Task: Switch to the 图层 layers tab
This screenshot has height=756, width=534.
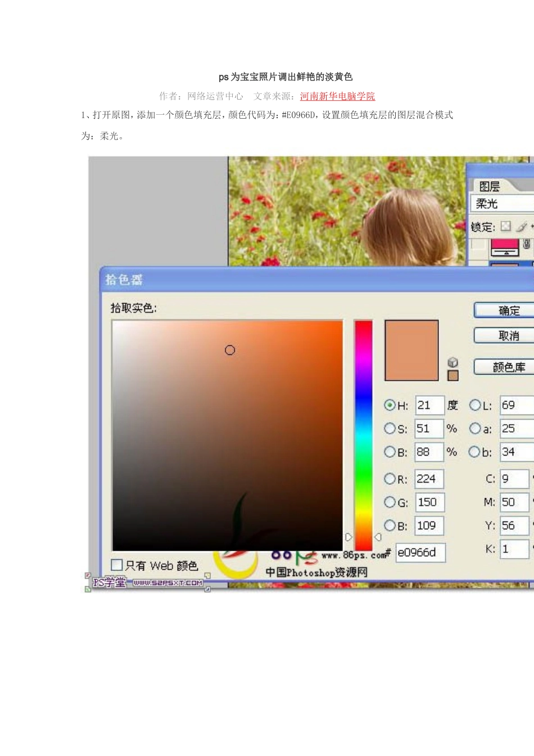Action: pyautogui.click(x=489, y=186)
